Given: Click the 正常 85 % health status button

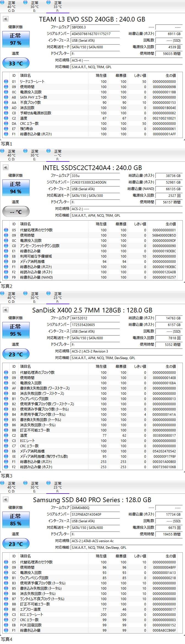Looking at the screenshot, I should click(x=15, y=520).
